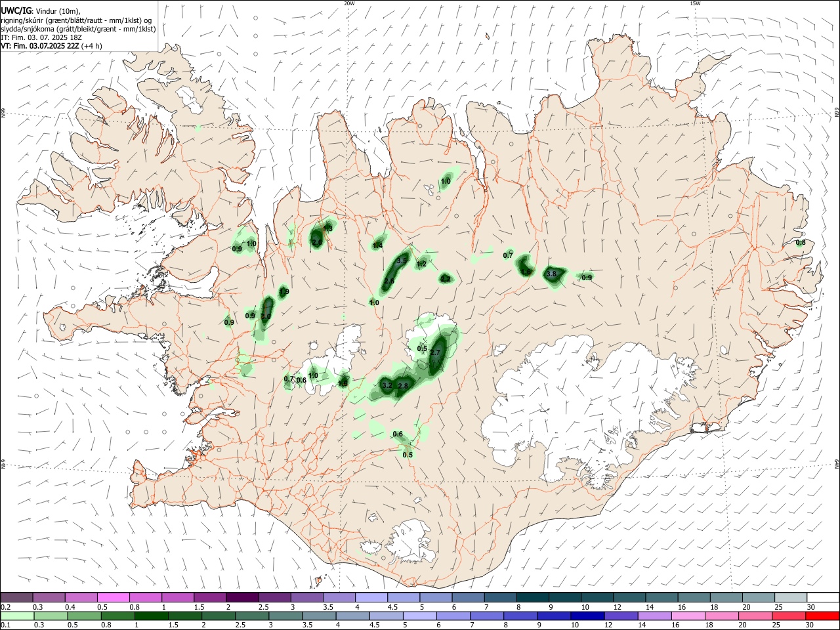Image resolution: width=840 pixels, height=630 pixels.
Task: Click the 20W longitude label
Action: pos(349,3)
